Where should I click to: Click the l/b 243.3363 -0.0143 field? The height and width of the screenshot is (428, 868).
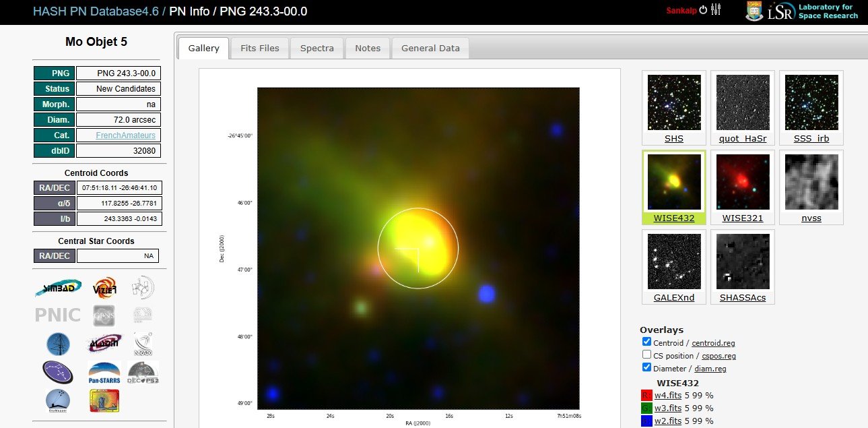119,219
